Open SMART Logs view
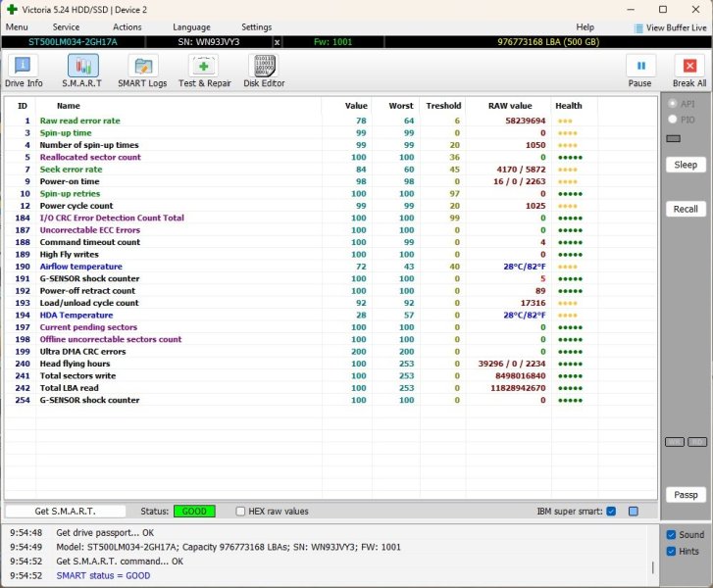This screenshot has width=713, height=588. pos(142,72)
